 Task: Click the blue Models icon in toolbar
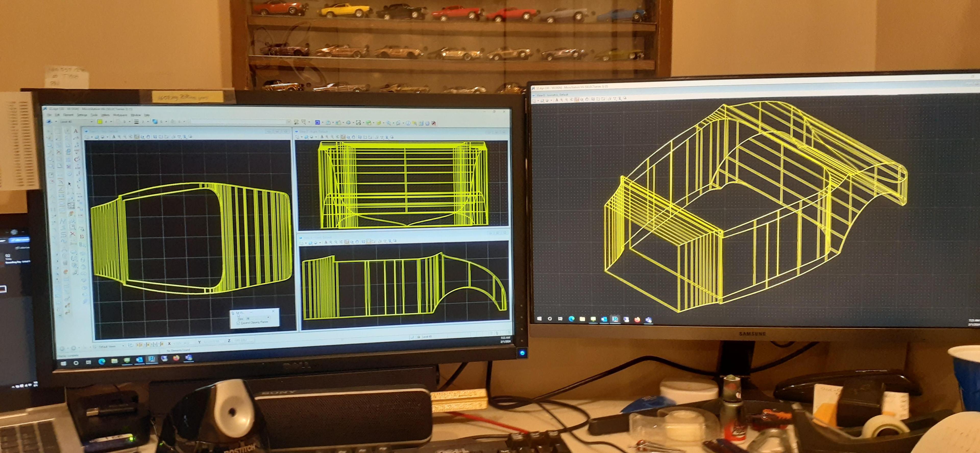coord(318,123)
